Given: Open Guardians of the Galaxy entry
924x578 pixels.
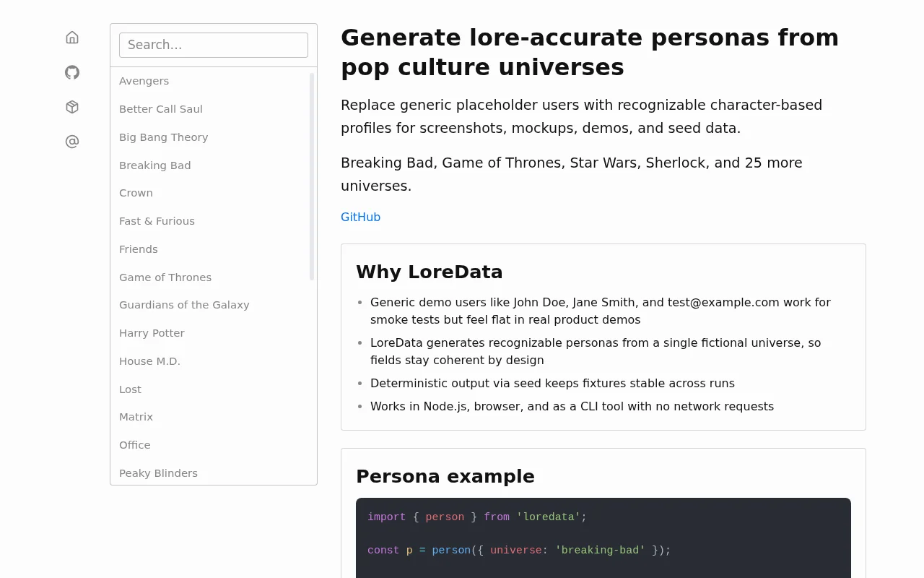Looking at the screenshot, I should [x=184, y=305].
